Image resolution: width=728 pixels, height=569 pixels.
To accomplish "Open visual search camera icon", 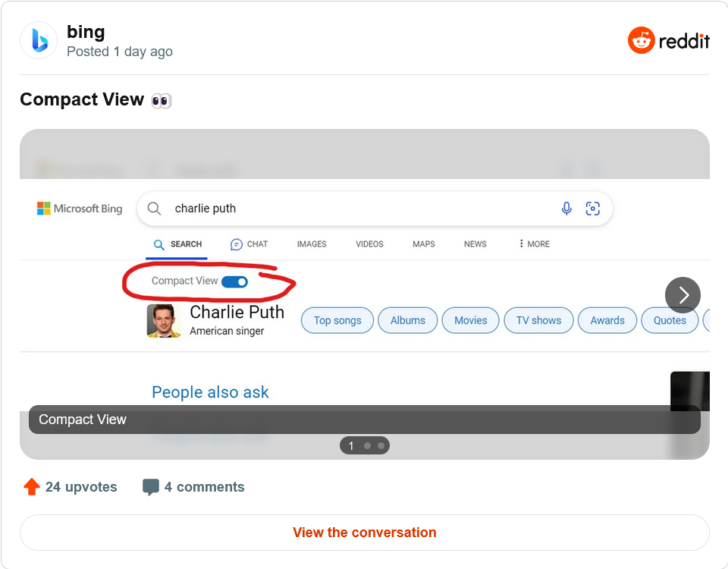I will [x=592, y=209].
